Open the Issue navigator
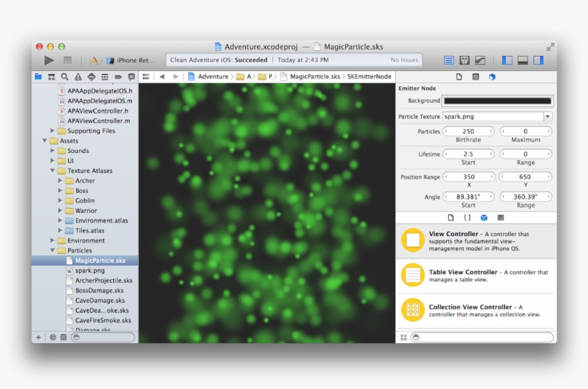 [x=78, y=77]
